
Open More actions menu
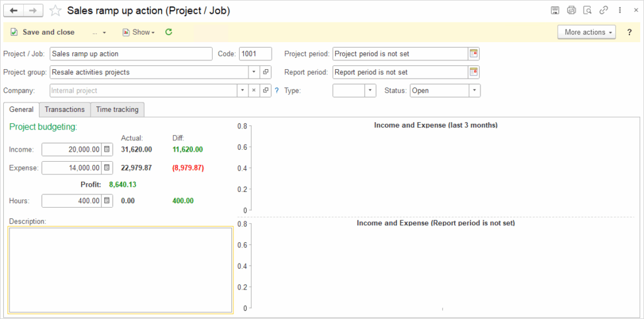click(x=587, y=32)
